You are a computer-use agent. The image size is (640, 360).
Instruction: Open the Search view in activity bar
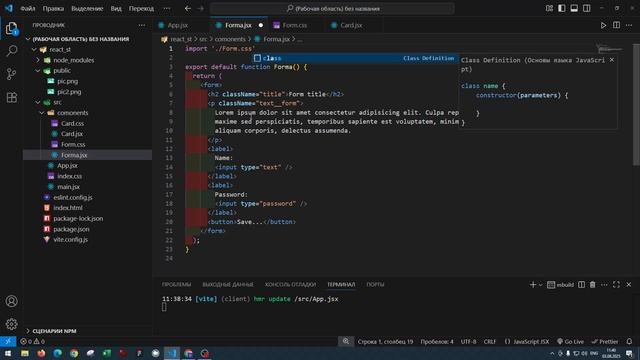point(12,51)
